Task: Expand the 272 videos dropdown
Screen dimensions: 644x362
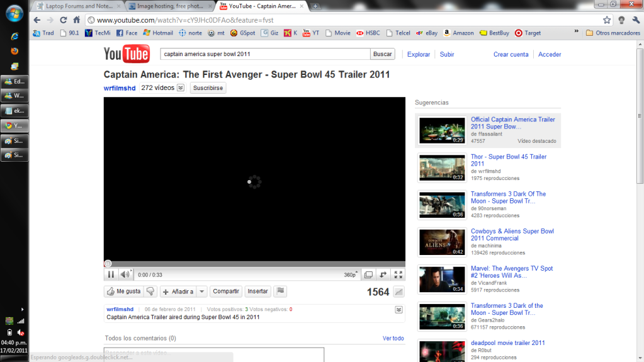Action: pos(181,88)
